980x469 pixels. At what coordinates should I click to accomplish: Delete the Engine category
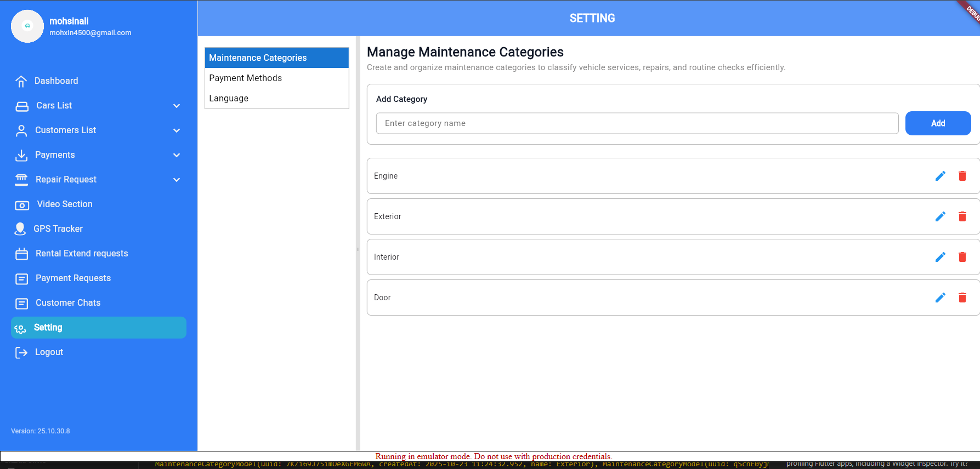[x=962, y=176]
